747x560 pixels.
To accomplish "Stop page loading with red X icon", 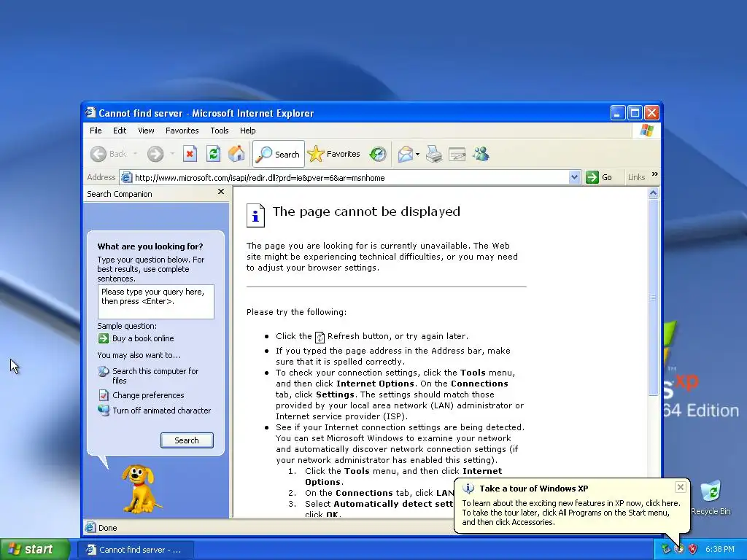I will (190, 154).
